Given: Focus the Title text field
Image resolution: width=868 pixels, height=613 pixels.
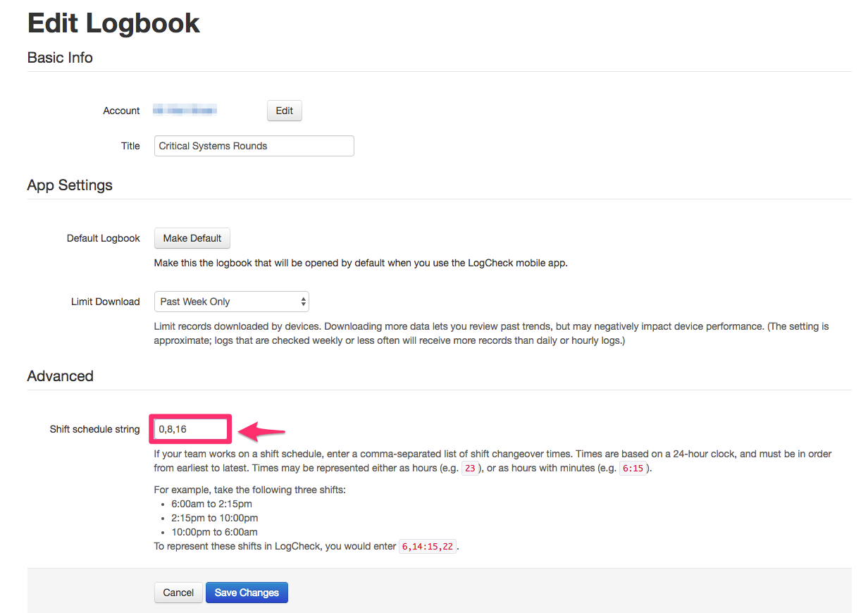Looking at the screenshot, I should tap(254, 146).
